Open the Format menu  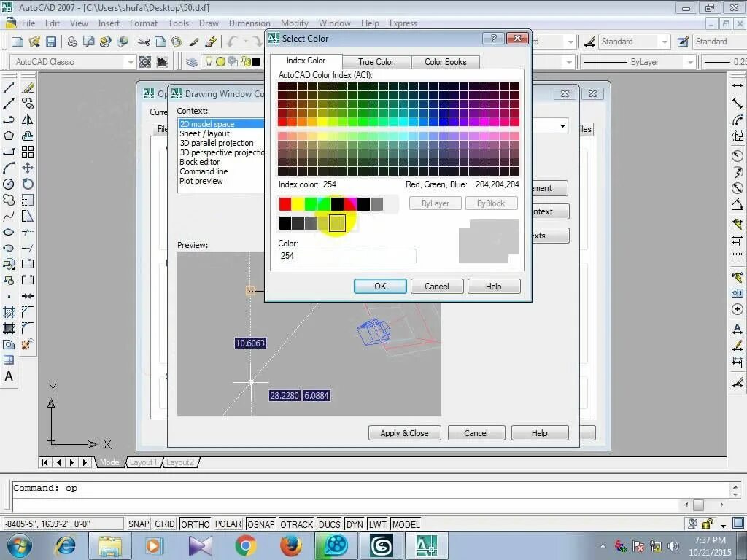click(x=144, y=23)
